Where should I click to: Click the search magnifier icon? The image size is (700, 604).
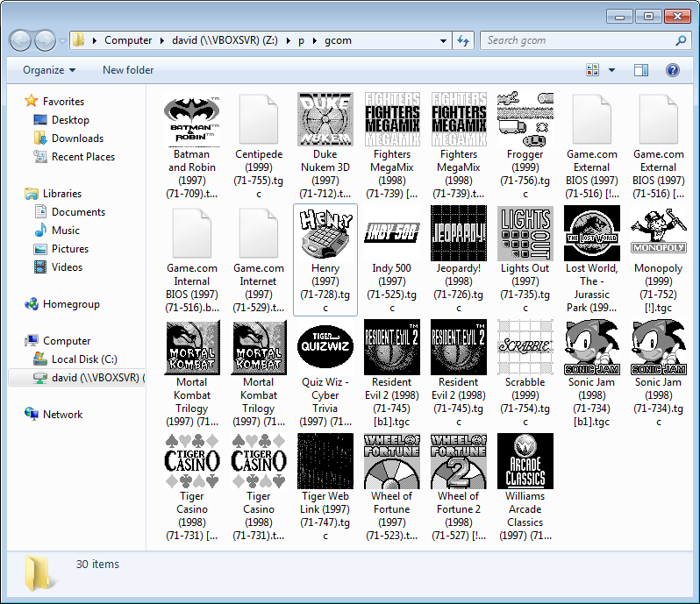[681, 40]
